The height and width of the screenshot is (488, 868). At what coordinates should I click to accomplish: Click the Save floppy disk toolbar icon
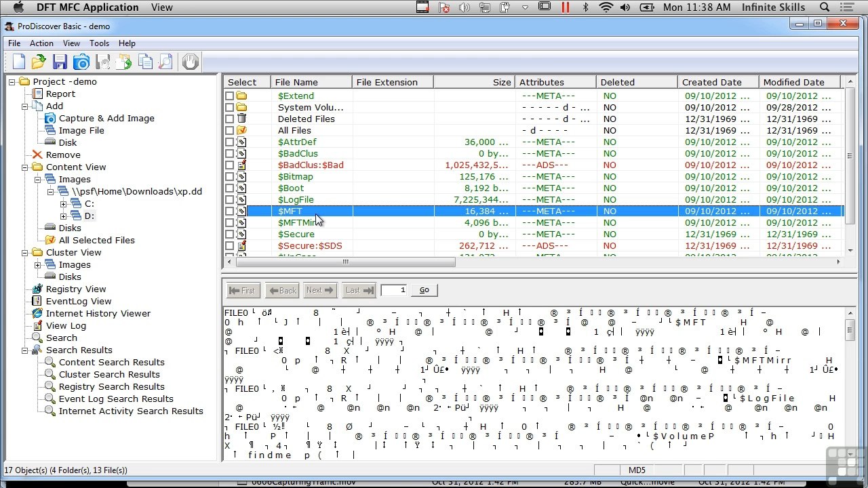coord(60,62)
